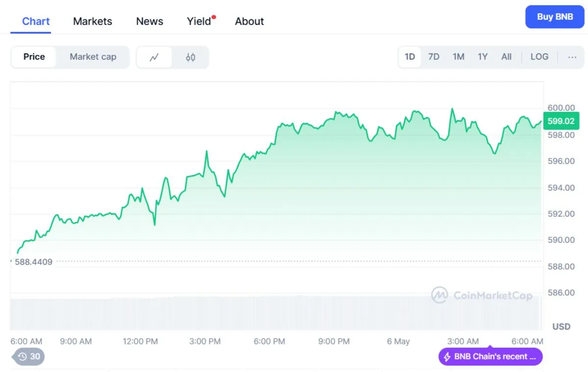This screenshot has height=372, width=588.
Task: Show the All time range
Action: tap(506, 57)
